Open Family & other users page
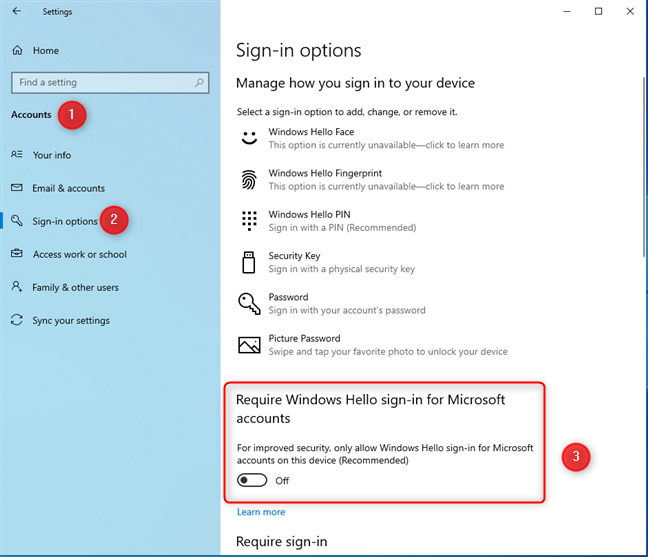 (76, 287)
